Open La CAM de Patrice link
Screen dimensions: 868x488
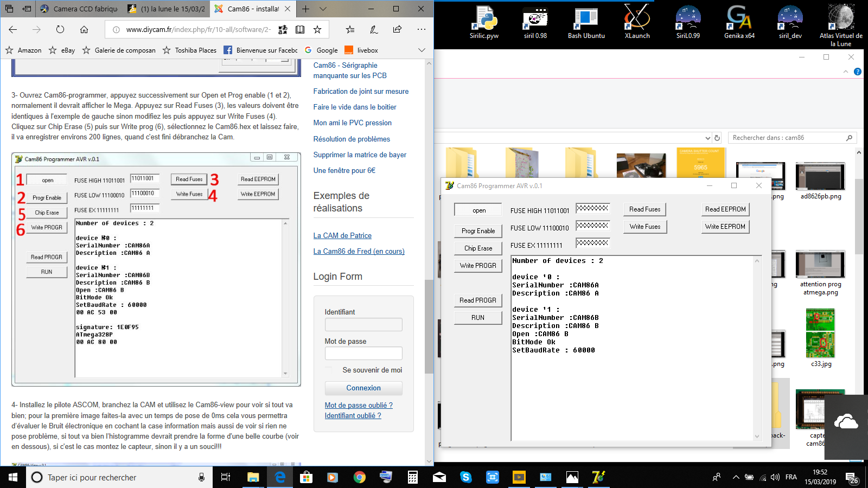[342, 235]
